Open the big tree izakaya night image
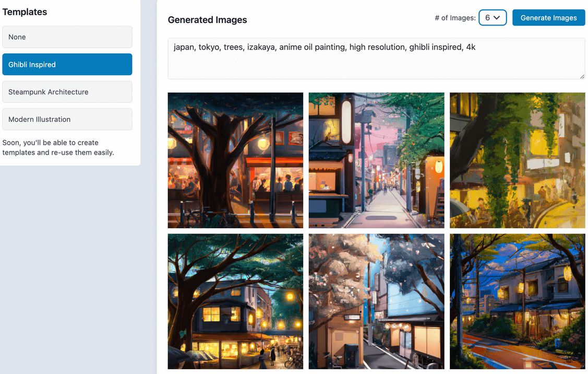This screenshot has height=374, width=588. click(235, 160)
